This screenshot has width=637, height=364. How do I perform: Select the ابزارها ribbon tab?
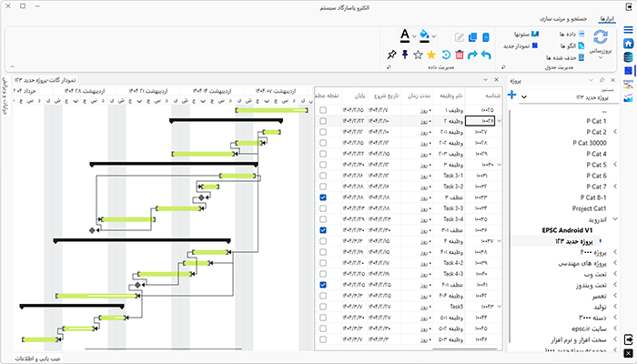coord(605,18)
